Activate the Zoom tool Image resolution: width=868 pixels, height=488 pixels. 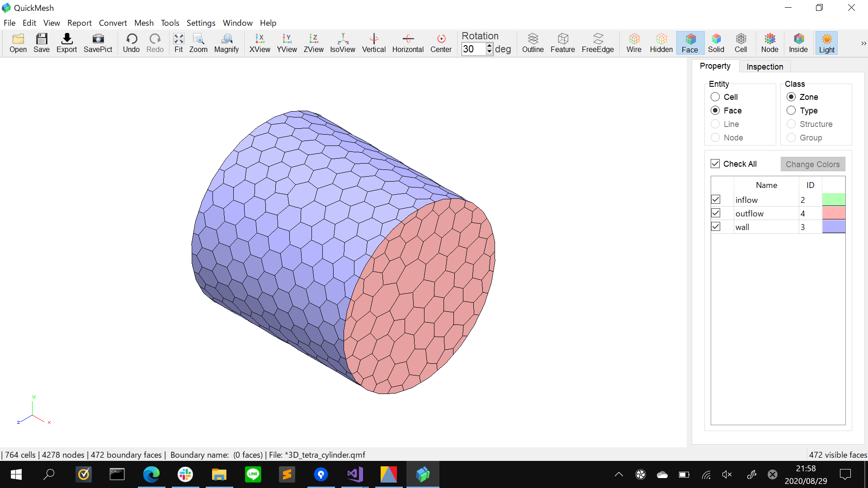tap(198, 43)
